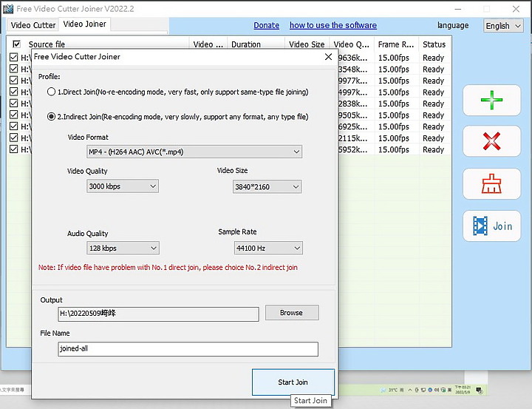532x409 pixels.
Task: Click Ready status in the 5952k row
Action: [433, 149]
